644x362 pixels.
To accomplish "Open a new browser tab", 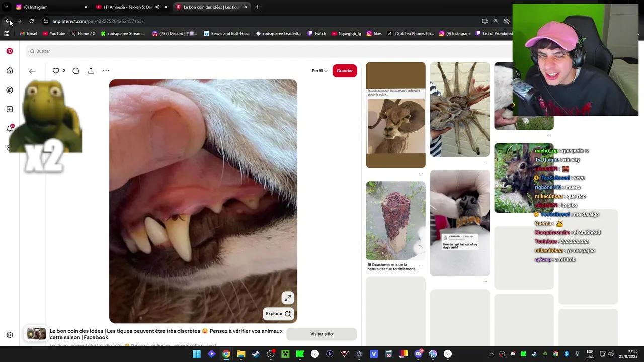I will point(258,7).
